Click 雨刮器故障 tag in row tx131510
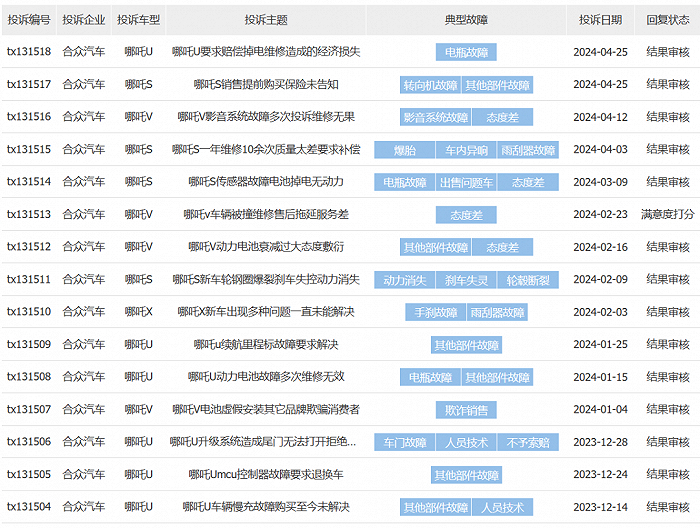Screen dimensions: 700x528 click(x=497, y=312)
